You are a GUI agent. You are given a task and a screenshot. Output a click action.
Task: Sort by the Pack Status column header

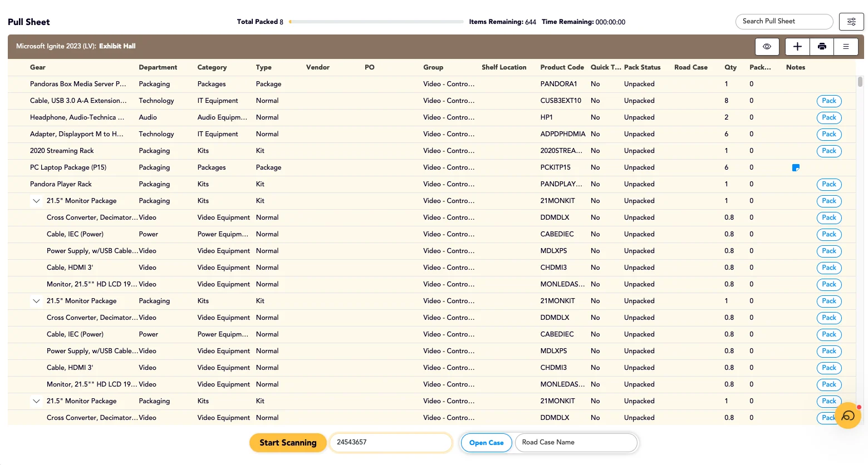coord(642,67)
